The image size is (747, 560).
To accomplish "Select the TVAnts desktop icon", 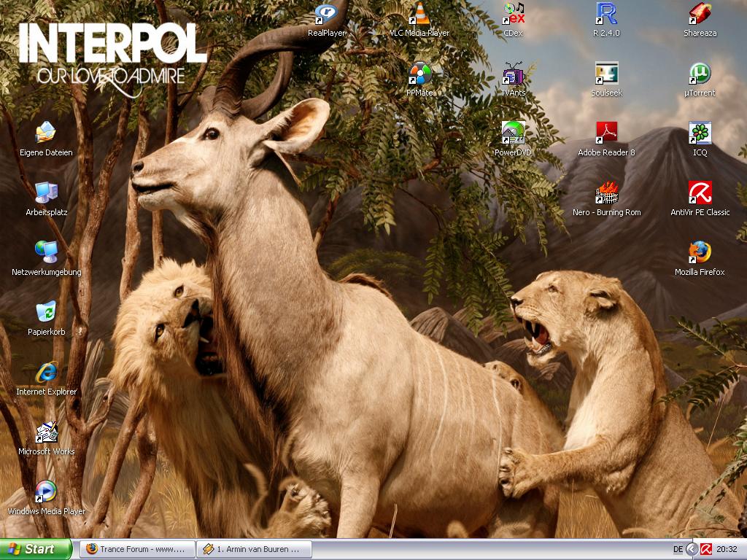I will (x=514, y=74).
